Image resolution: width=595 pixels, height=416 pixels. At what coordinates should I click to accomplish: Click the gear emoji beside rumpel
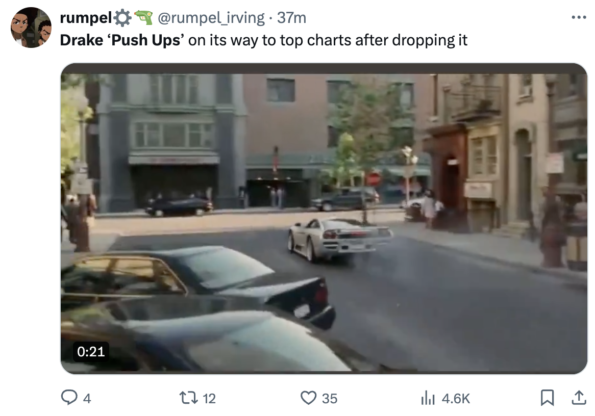(122, 18)
